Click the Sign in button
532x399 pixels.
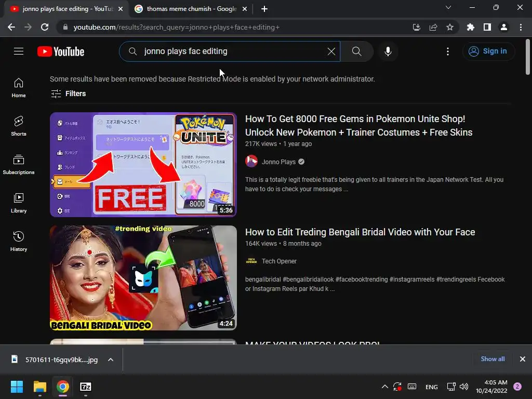pos(488,51)
